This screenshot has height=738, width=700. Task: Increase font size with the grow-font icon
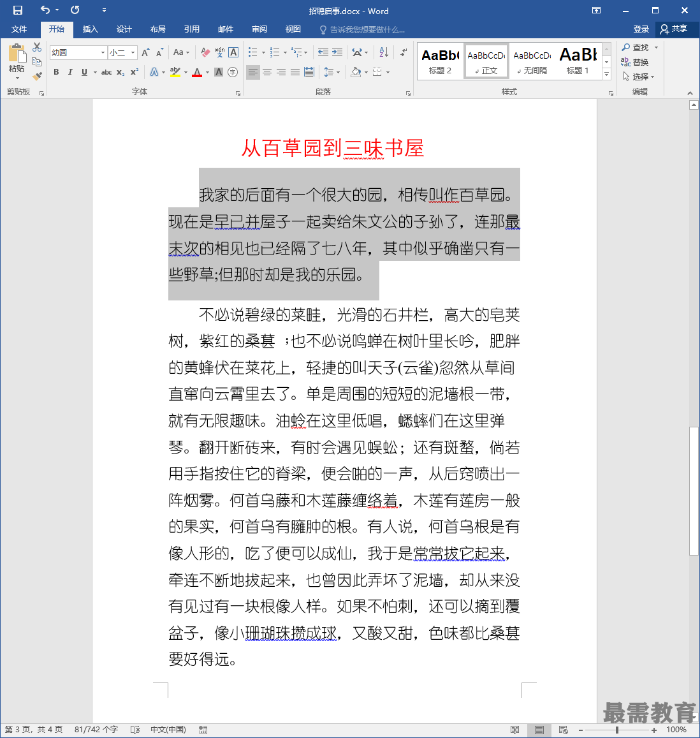point(145,52)
